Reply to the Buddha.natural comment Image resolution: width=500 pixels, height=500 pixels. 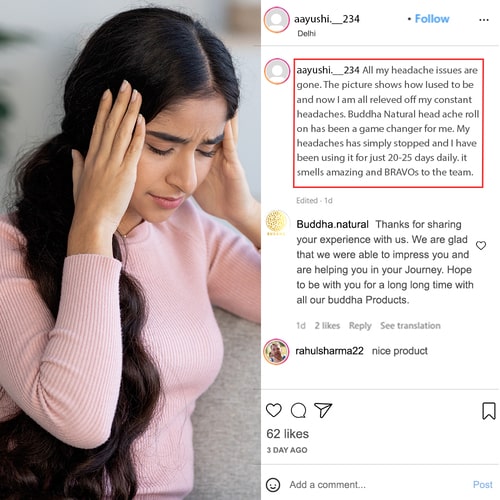(360, 326)
